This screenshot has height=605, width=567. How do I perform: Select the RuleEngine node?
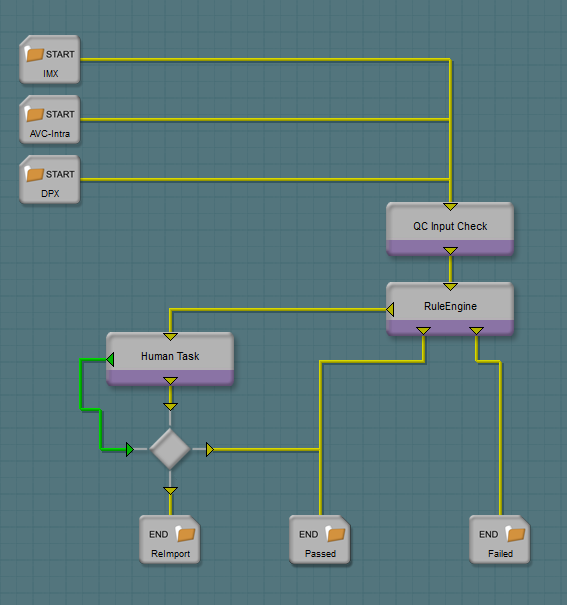click(x=450, y=309)
